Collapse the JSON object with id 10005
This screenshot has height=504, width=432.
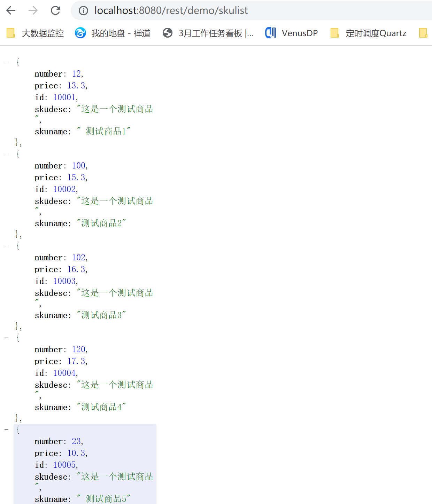7,430
